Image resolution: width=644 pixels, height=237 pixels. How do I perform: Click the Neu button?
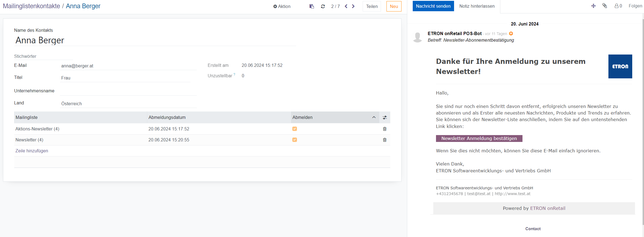click(x=394, y=6)
